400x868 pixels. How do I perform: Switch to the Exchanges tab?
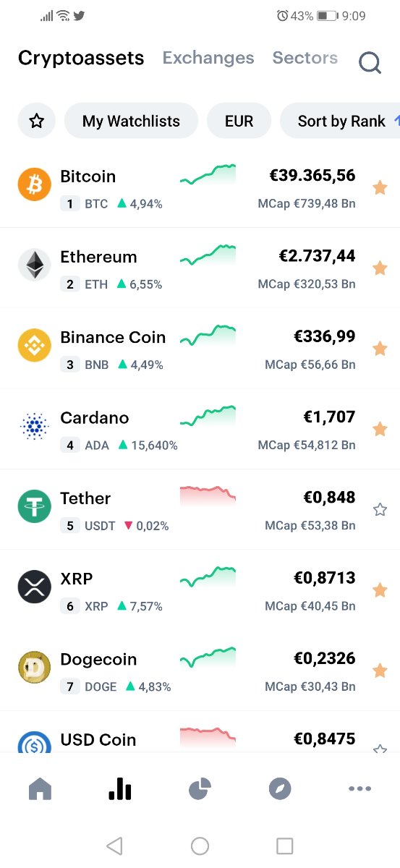point(208,58)
